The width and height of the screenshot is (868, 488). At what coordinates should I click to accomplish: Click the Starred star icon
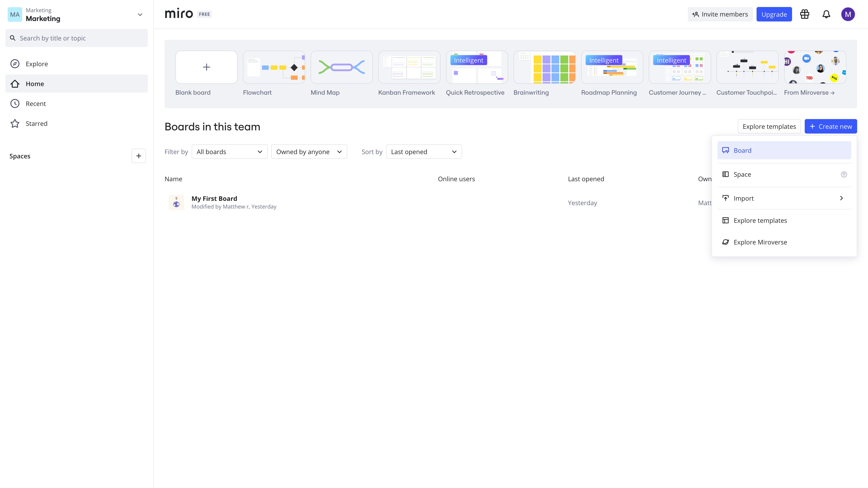tap(15, 123)
